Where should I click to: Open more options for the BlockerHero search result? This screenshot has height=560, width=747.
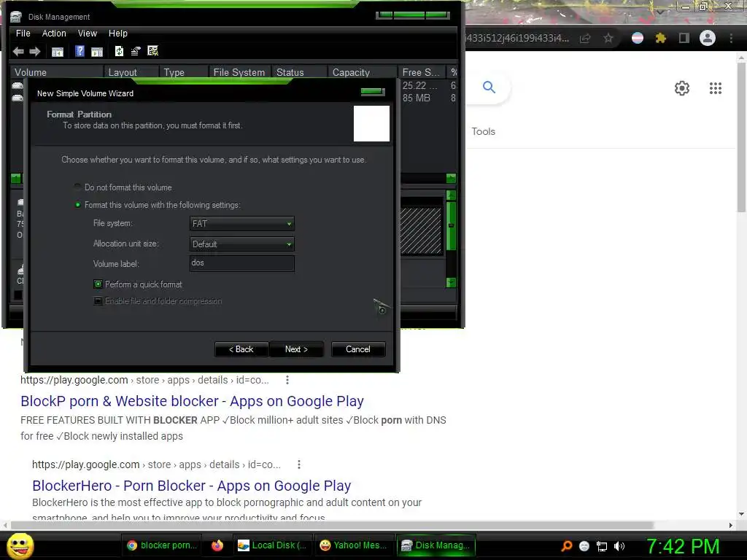tap(298, 464)
